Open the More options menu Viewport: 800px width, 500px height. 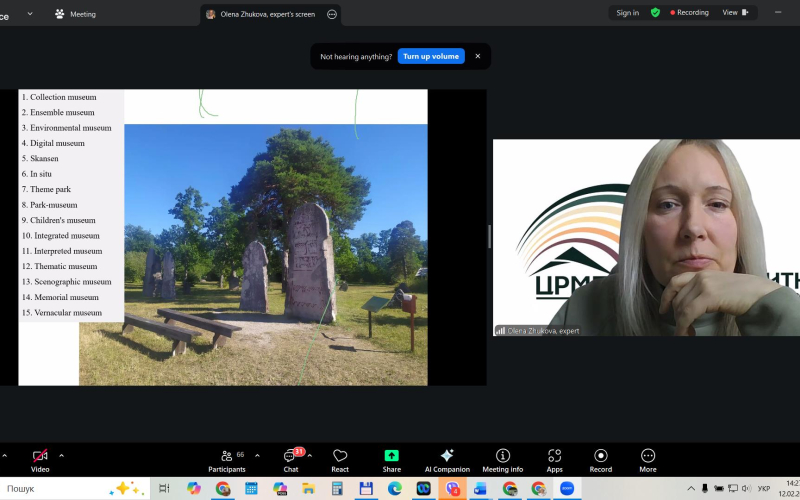(x=648, y=459)
